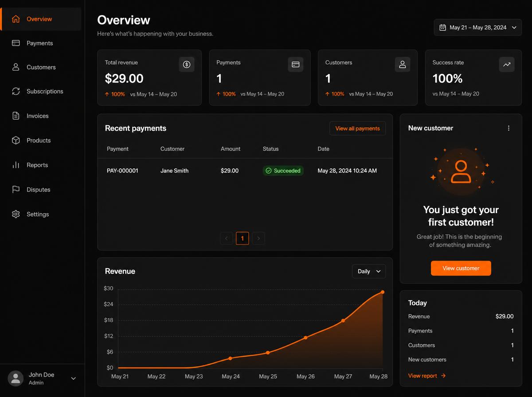Click payment ID PAY-000001

click(123, 171)
